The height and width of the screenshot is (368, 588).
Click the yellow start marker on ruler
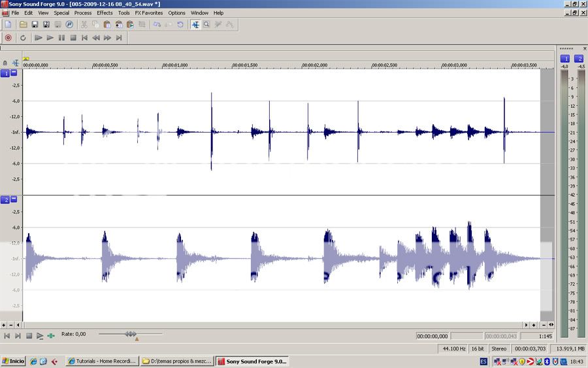pos(25,59)
